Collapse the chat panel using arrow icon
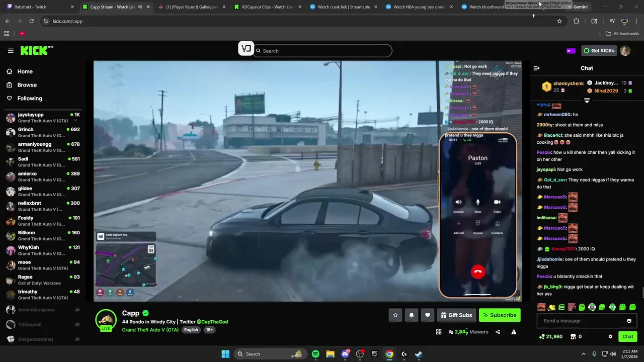644x362 pixels. [x=536, y=68]
